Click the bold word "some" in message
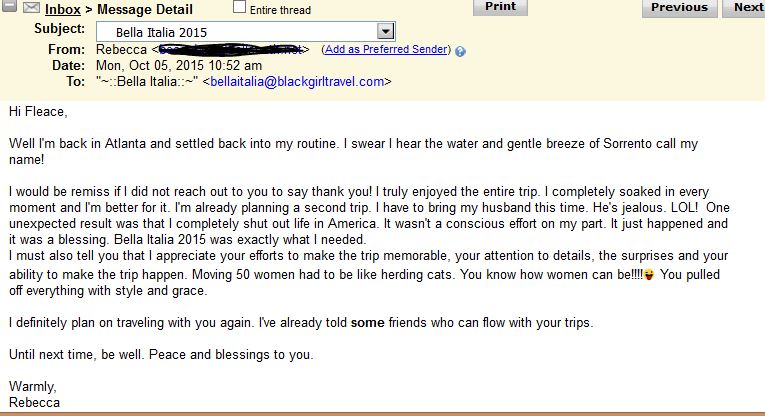Viewport: 765px width, 416px height. 367,323
